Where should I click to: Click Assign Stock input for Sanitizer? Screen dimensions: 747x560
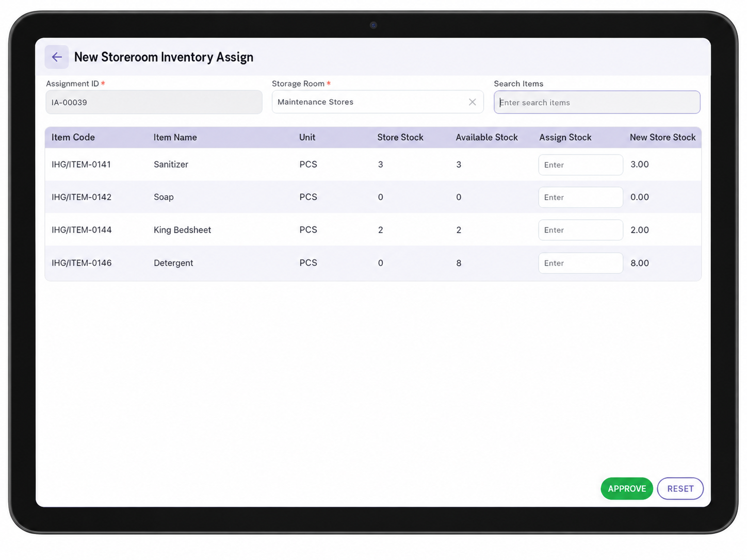click(580, 165)
